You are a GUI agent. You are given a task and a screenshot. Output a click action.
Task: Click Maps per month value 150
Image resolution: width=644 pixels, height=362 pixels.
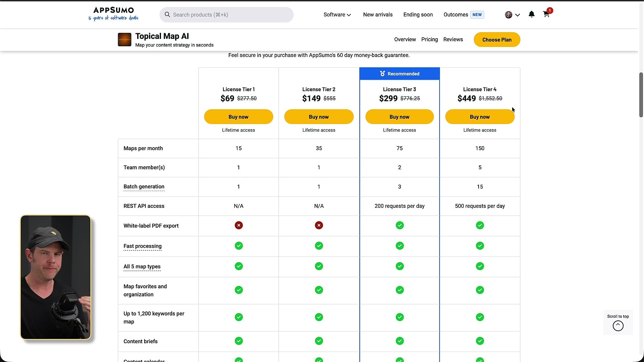pyautogui.click(x=480, y=148)
